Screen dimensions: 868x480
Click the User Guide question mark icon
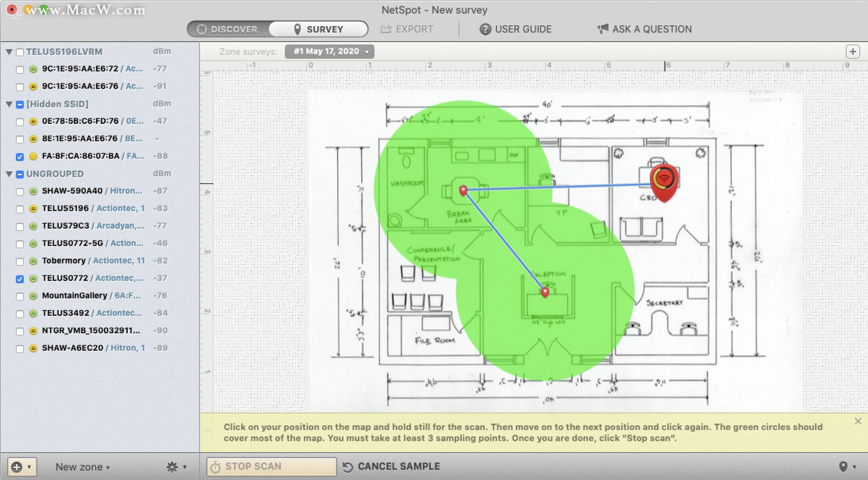(x=485, y=29)
